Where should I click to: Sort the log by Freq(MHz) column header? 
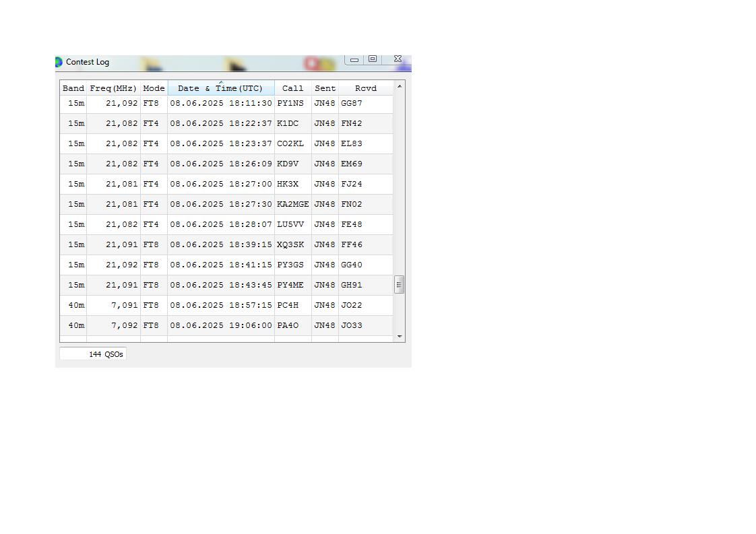click(113, 88)
